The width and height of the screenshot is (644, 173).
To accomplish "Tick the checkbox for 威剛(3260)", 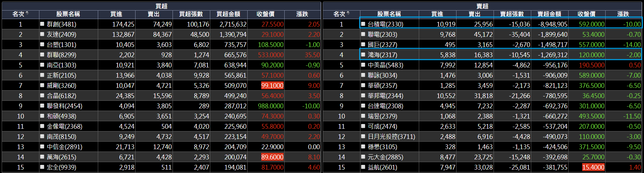I will (x=42, y=85).
